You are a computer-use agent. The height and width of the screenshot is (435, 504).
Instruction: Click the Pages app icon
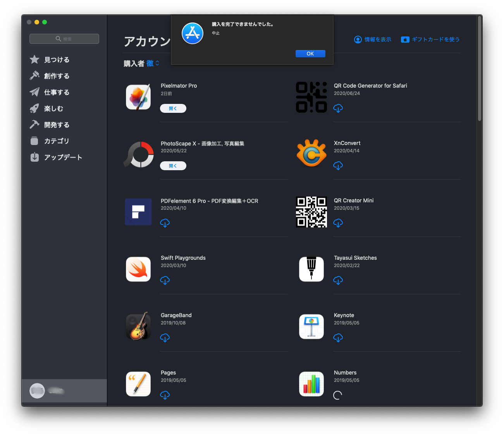(138, 384)
